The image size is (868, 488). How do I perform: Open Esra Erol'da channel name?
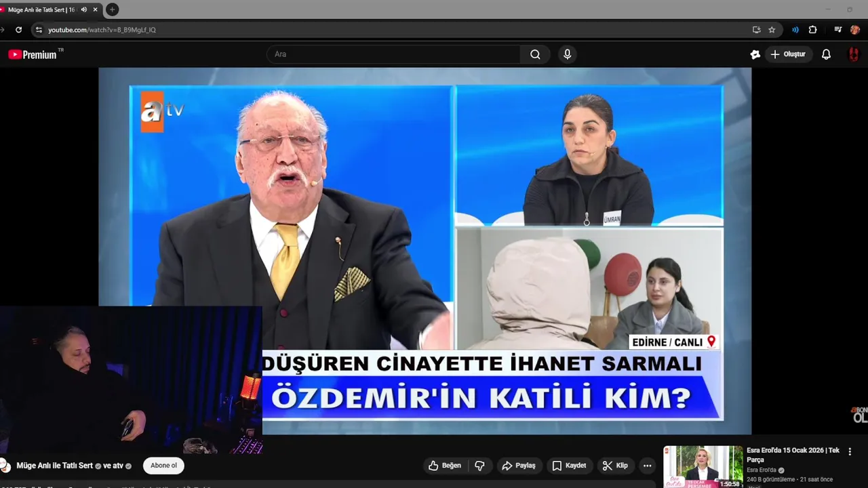point(762,470)
